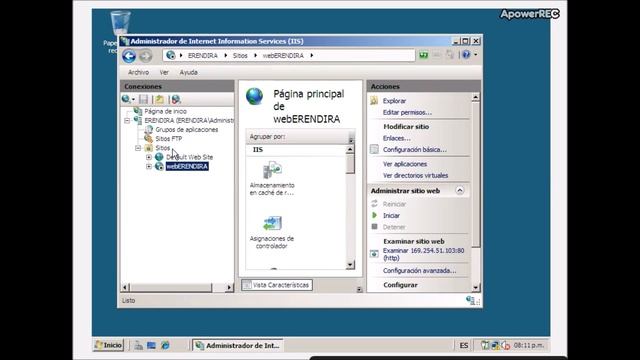Go back with the blue back arrow
640x360 pixels.
coord(129,56)
